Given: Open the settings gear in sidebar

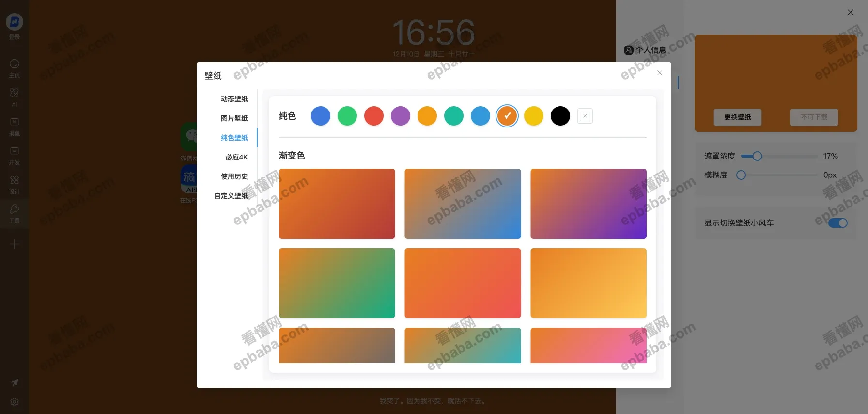Looking at the screenshot, I should (15, 402).
